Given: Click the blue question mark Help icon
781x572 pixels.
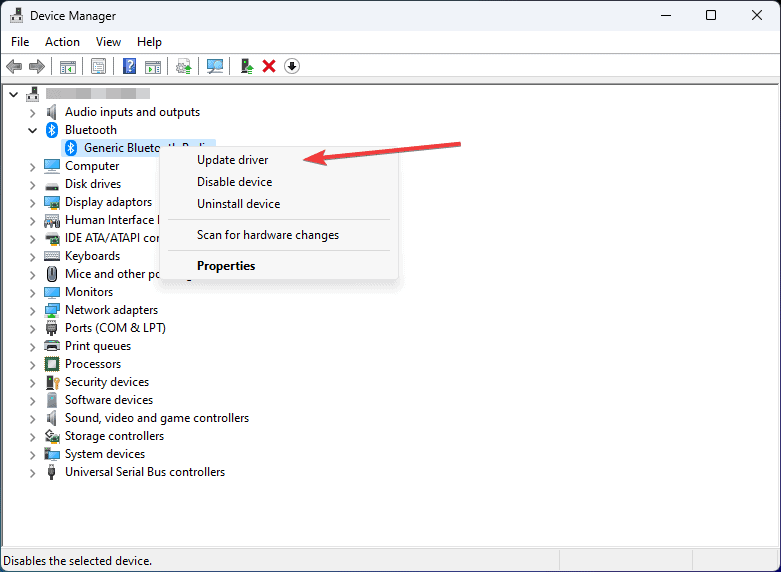Looking at the screenshot, I should [130, 66].
